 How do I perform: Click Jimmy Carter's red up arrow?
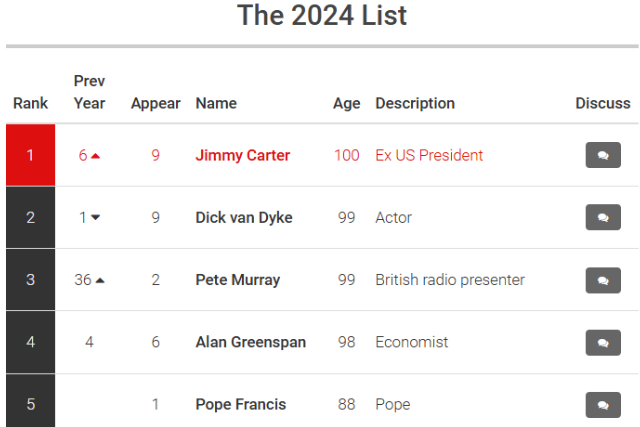coord(96,156)
